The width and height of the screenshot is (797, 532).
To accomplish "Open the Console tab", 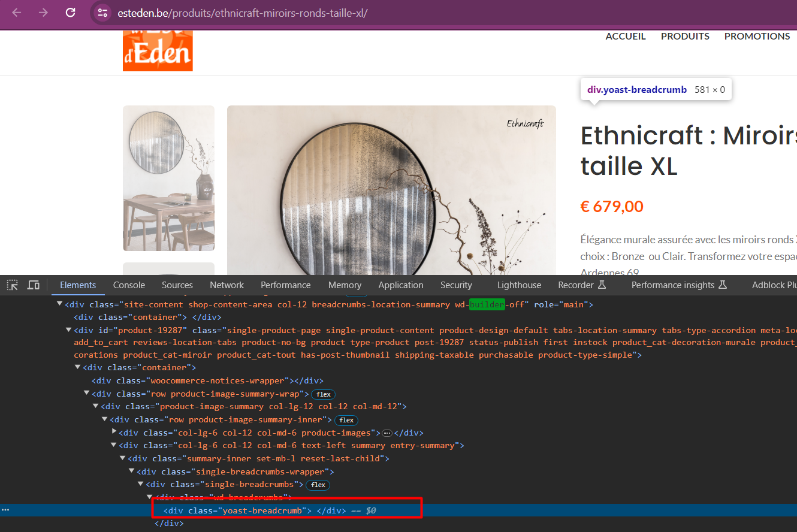I will 129,285.
